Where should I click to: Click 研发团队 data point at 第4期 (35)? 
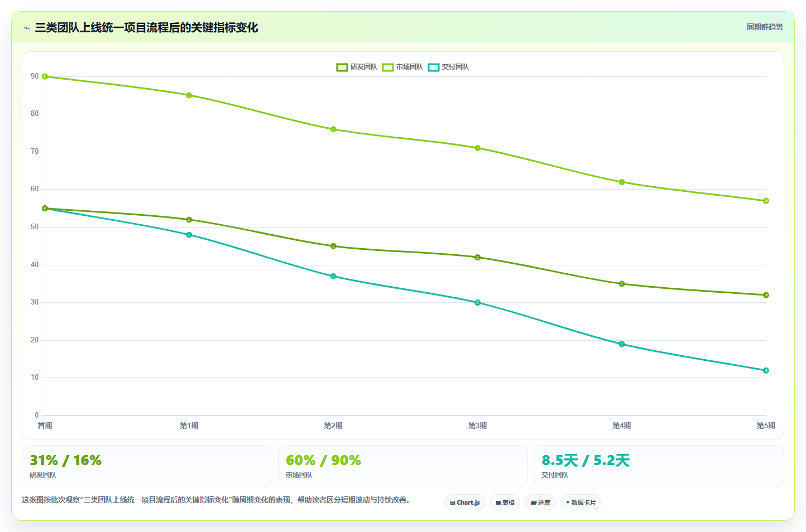tap(622, 284)
